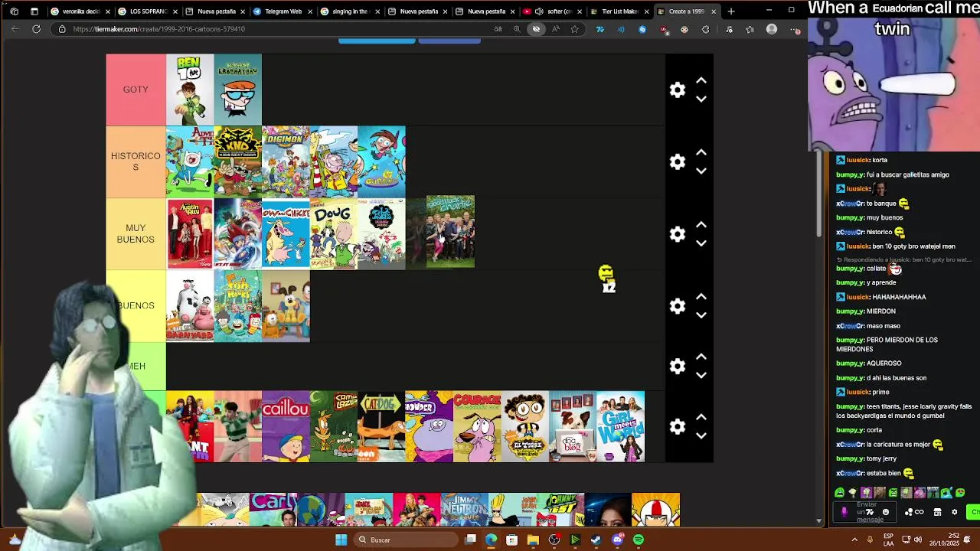Image resolution: width=980 pixels, height=551 pixels.
Task: Select the Digimon thumbnail in HISTORICOS
Action: [x=286, y=161]
